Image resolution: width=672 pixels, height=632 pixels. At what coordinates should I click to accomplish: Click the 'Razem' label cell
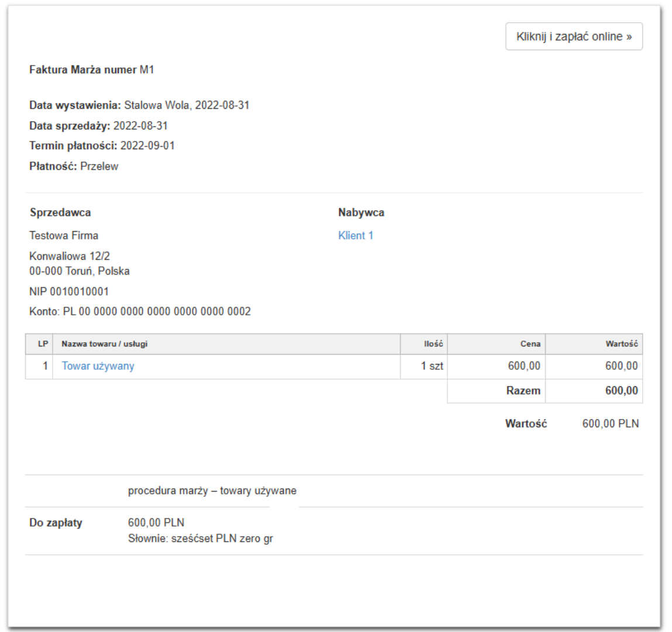[x=497, y=390]
